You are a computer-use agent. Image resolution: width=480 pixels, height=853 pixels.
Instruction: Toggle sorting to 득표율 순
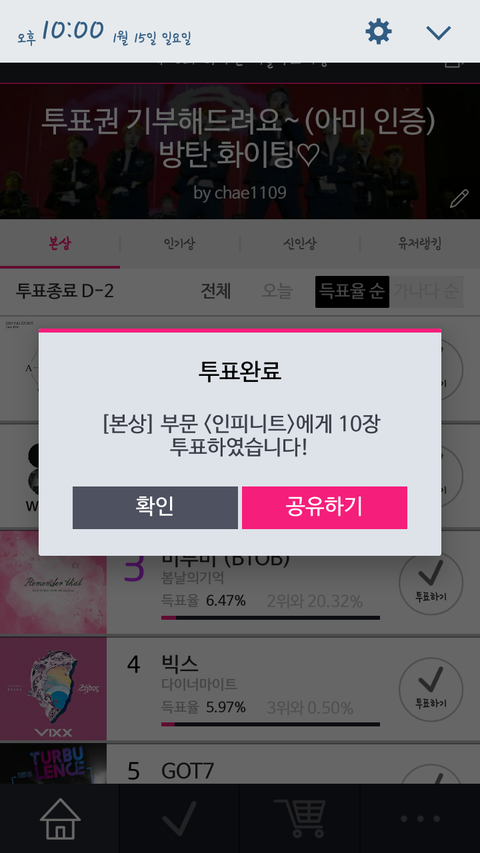click(x=352, y=292)
